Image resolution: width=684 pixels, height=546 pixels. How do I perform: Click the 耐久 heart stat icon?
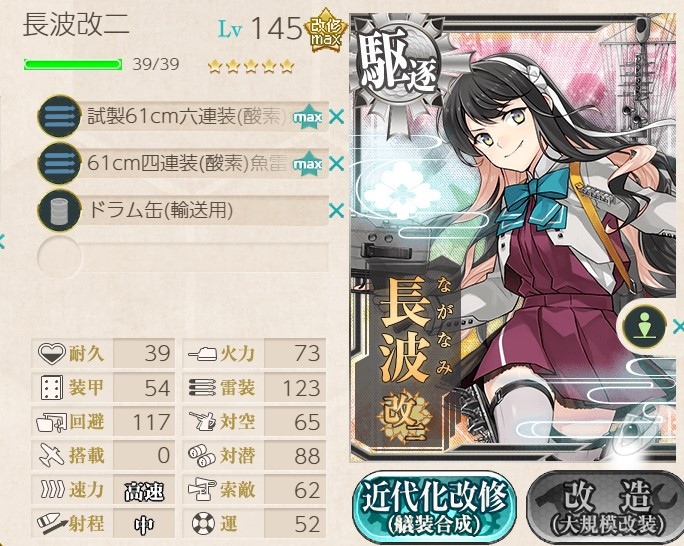coord(51,353)
